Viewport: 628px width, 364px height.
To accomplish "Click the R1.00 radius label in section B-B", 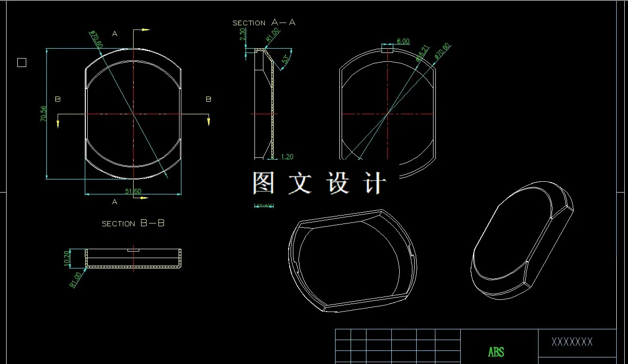I will tap(74, 278).
